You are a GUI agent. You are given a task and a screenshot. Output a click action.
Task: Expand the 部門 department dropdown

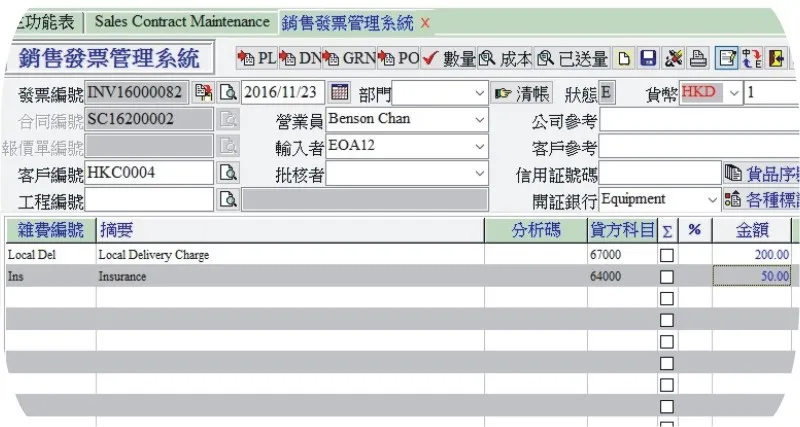tap(479, 94)
